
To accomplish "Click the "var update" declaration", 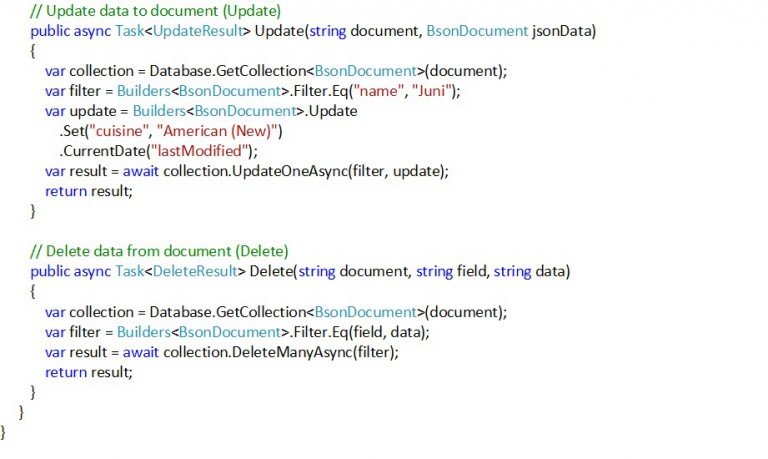I will (x=81, y=111).
